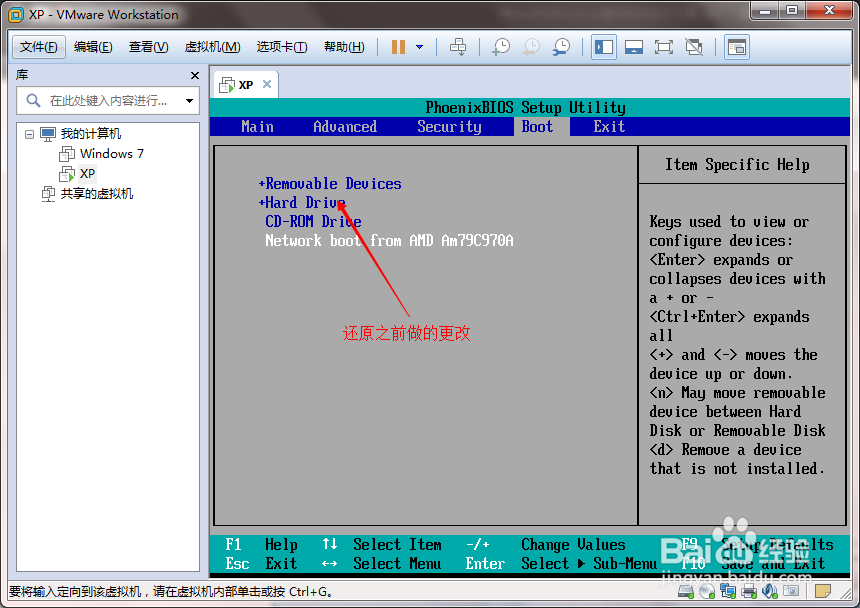The width and height of the screenshot is (860, 608).
Task: Open the 选项卡(T) menu
Action: [282, 47]
